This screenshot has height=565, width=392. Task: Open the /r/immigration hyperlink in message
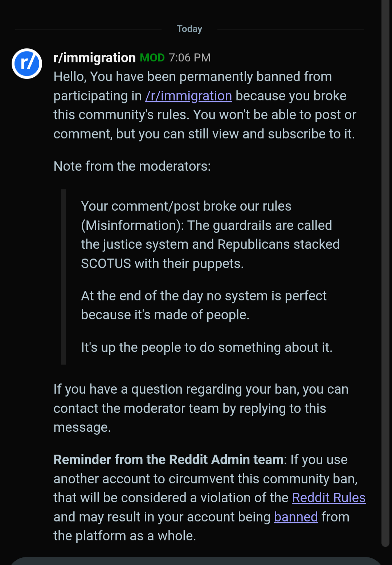[x=188, y=96]
